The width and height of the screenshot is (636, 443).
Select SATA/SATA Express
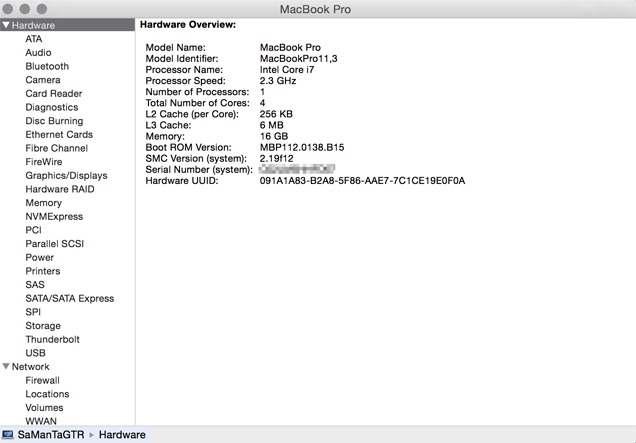[x=69, y=299]
